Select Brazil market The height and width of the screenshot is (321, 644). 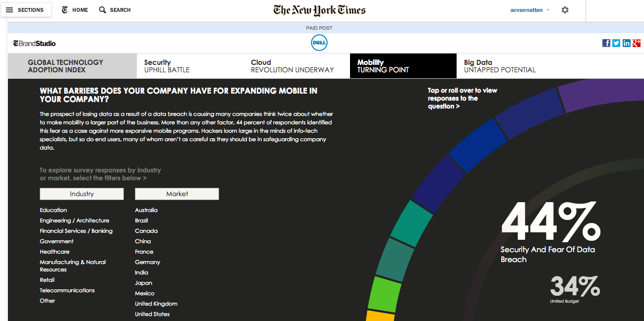141,220
